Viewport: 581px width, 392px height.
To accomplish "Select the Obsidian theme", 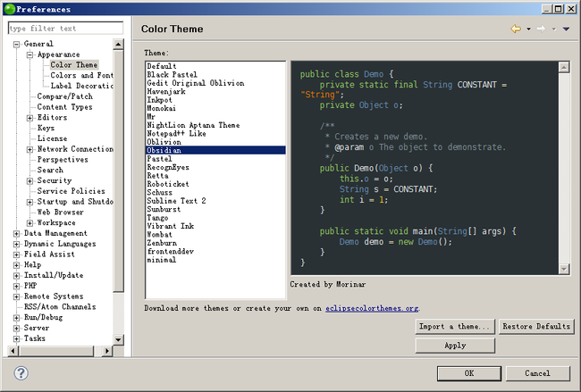I will point(215,150).
